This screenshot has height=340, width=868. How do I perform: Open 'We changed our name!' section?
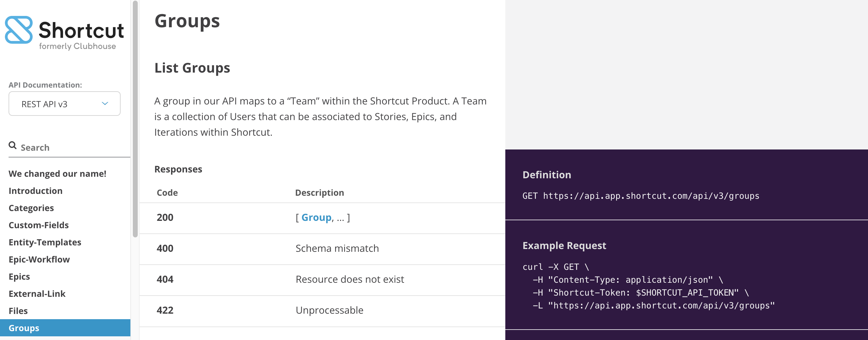coord(57,174)
